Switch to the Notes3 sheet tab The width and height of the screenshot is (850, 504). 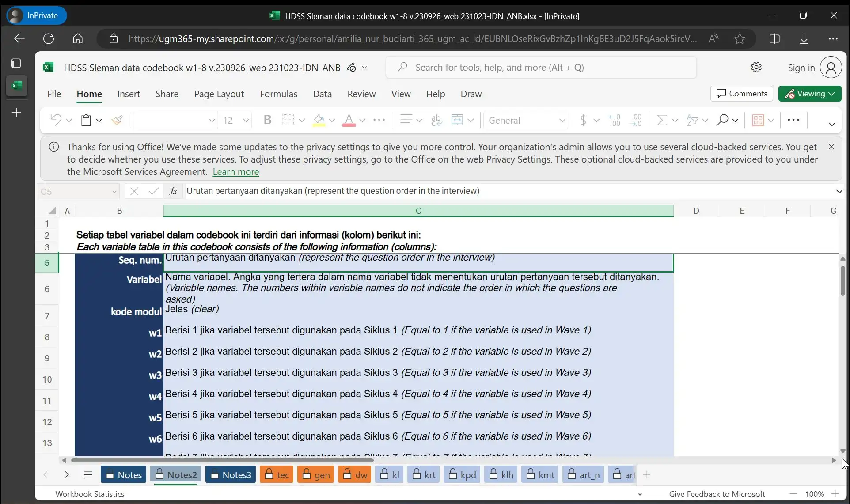231,475
